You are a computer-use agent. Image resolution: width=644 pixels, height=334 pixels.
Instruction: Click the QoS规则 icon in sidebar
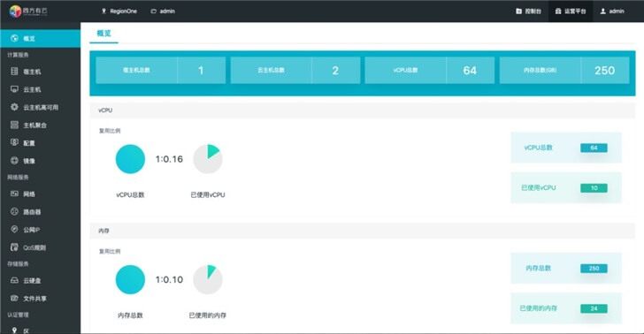(x=14, y=247)
